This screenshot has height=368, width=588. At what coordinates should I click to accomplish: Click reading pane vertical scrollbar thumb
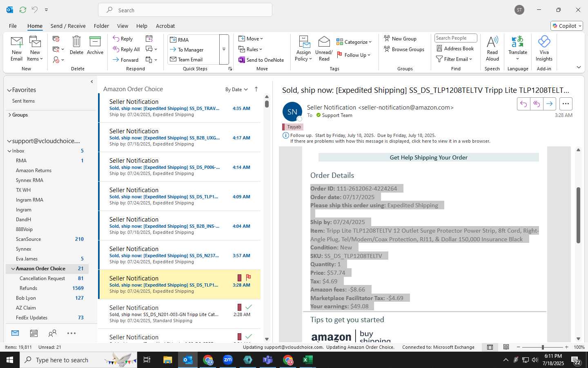coord(578,215)
